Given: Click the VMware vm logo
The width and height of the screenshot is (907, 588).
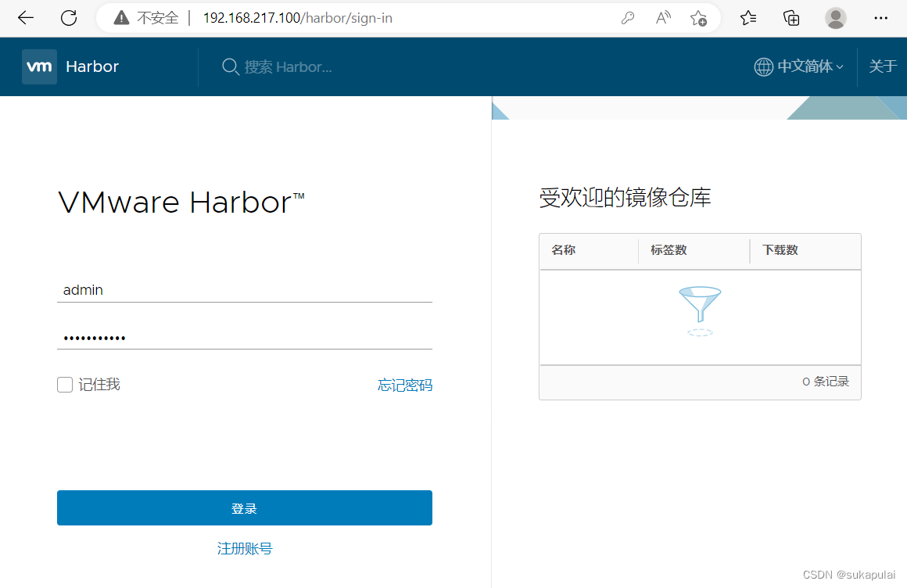Looking at the screenshot, I should pos(39,66).
